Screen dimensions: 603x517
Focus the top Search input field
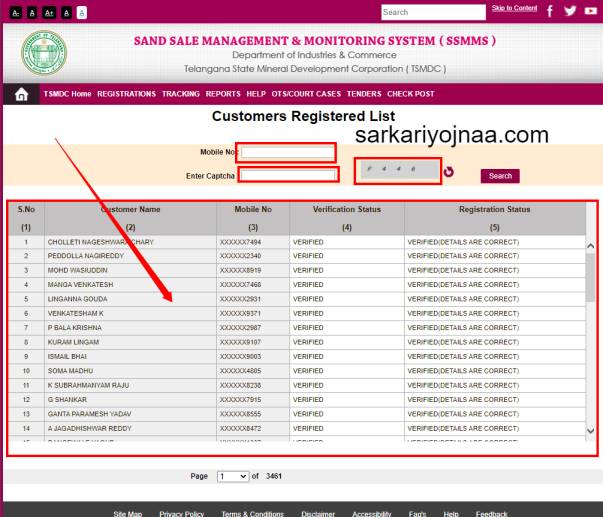click(433, 12)
